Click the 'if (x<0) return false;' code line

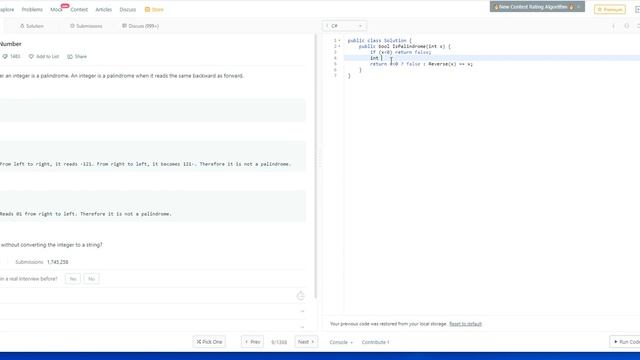[400, 52]
